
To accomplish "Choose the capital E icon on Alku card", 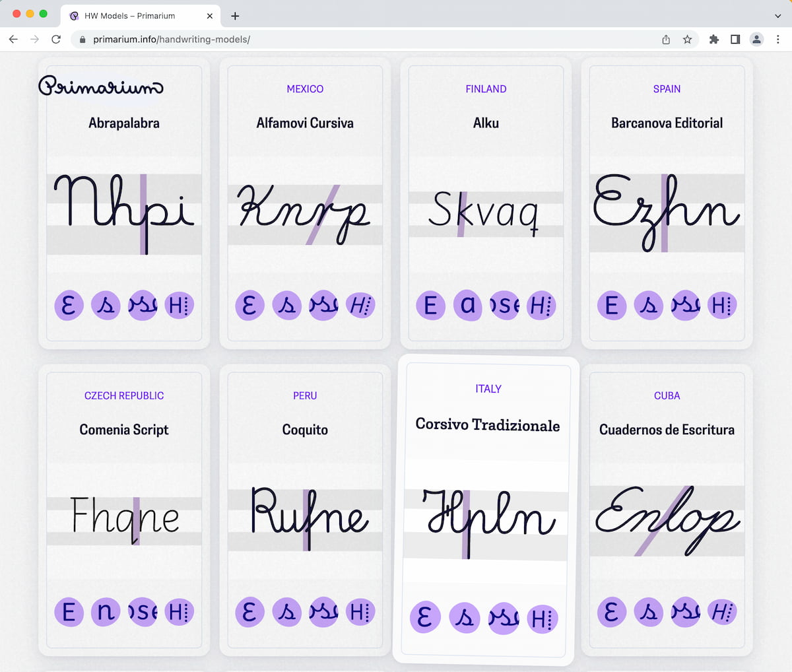I will pos(430,306).
